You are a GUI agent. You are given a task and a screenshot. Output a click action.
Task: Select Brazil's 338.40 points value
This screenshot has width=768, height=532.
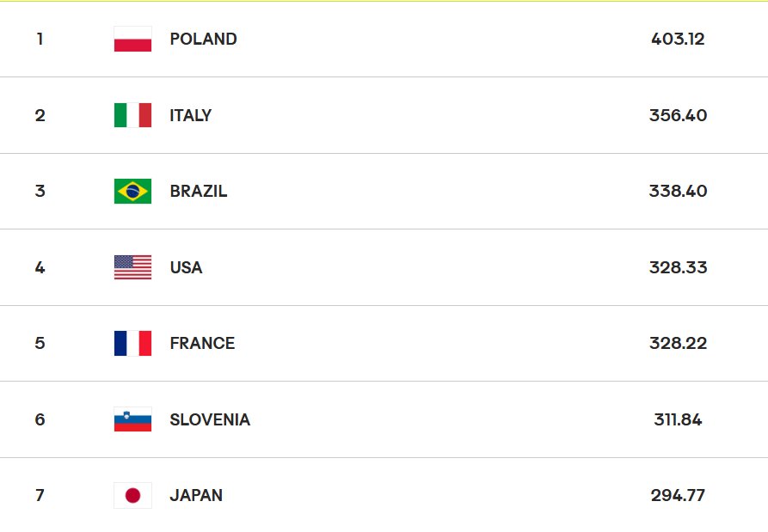678,191
